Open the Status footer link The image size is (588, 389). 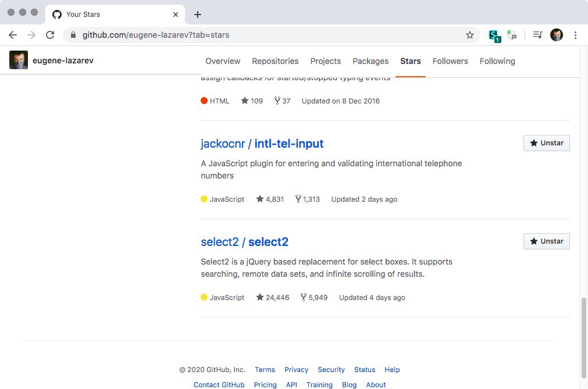click(365, 369)
